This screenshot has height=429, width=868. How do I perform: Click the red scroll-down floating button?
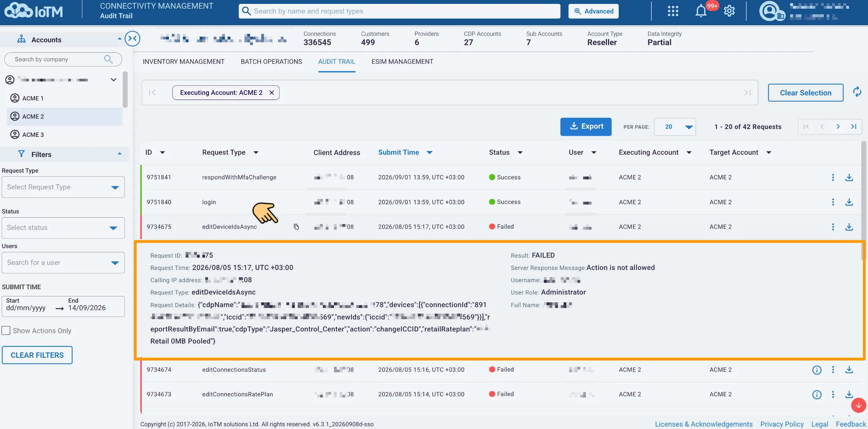pyautogui.click(x=859, y=405)
